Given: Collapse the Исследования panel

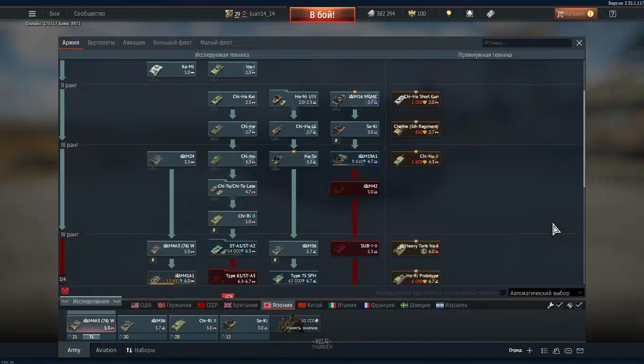Looking at the screenshot, I should click(x=90, y=301).
